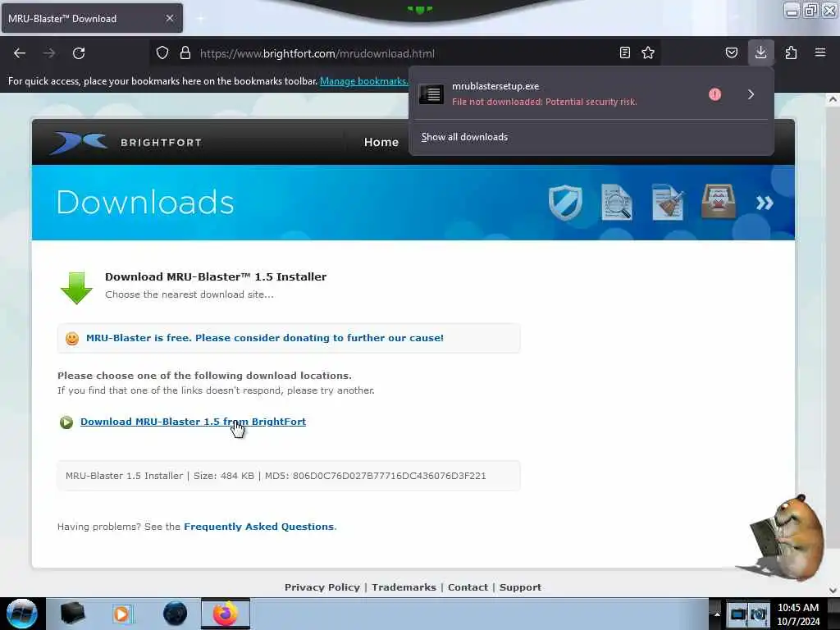This screenshot has width=840, height=630.
Task: Click the Downloads toolbar button
Action: pyautogui.click(x=760, y=52)
